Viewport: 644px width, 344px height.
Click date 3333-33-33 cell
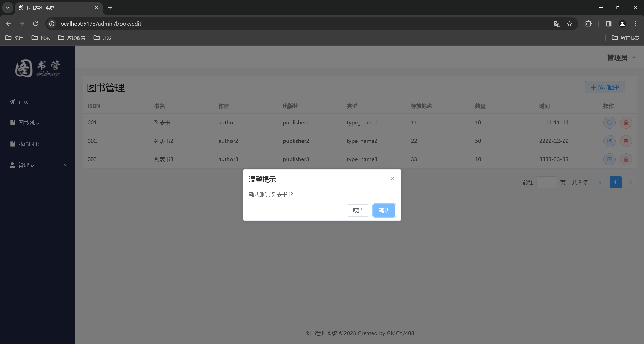coord(554,159)
